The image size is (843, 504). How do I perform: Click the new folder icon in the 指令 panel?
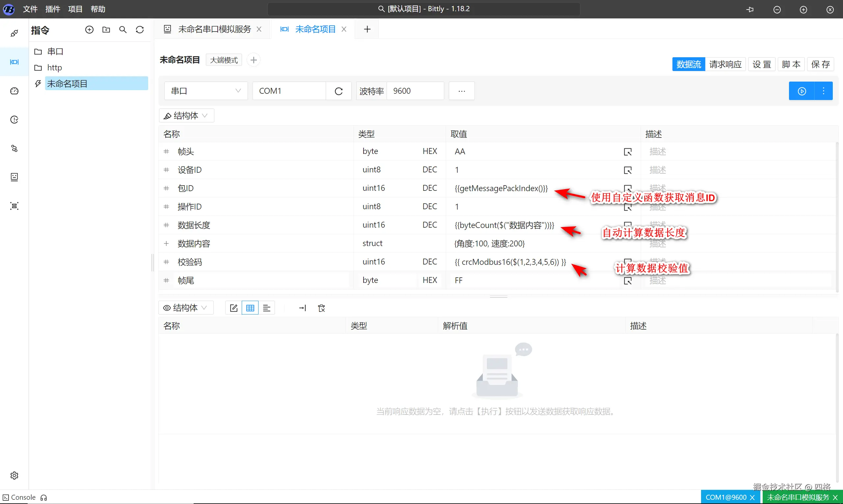click(106, 30)
